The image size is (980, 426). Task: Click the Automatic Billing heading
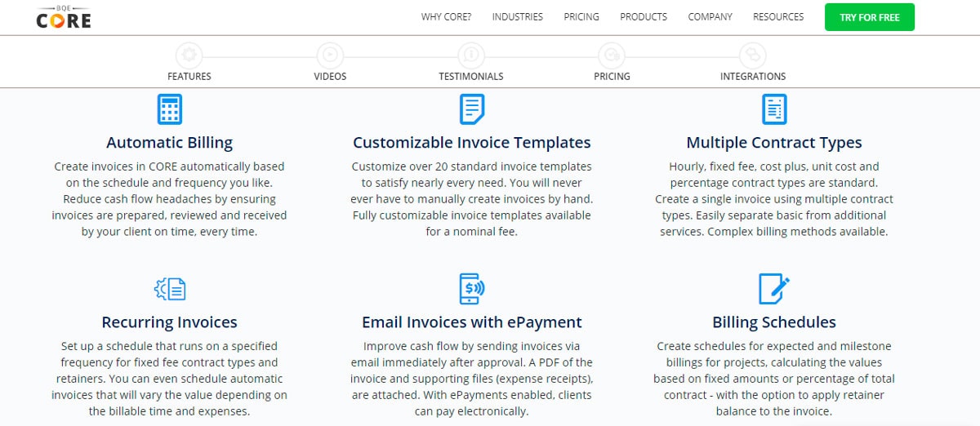(x=169, y=143)
